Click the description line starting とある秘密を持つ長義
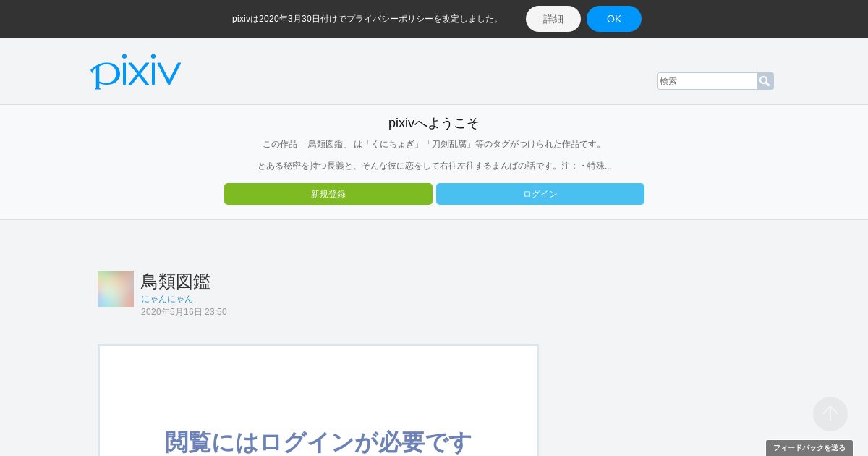The height and width of the screenshot is (456, 868). tap(434, 166)
